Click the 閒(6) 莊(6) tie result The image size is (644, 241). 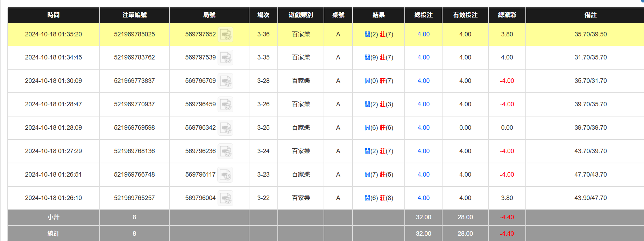pos(378,128)
